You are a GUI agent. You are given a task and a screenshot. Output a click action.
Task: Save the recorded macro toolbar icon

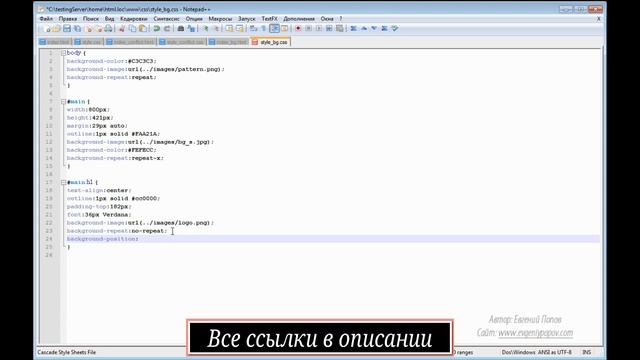(340, 29)
